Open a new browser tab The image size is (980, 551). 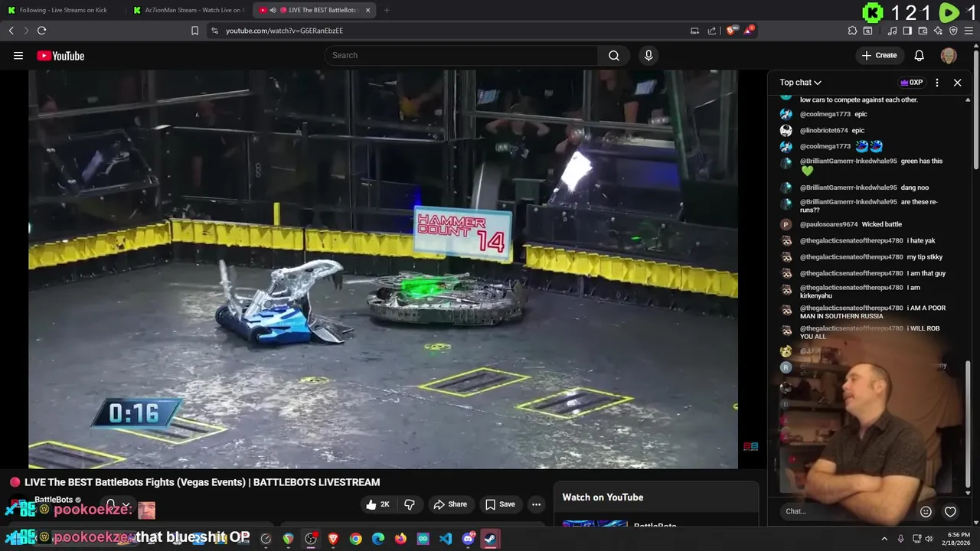click(x=387, y=10)
